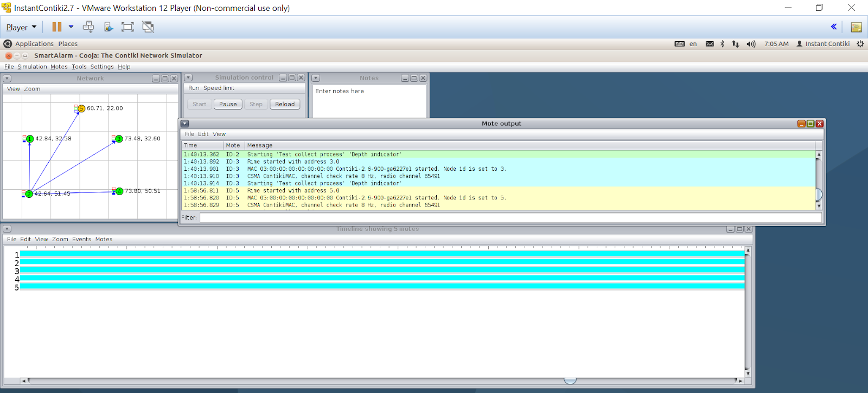Image resolution: width=868 pixels, height=393 pixels.
Task: Open Network panel window menu arrow
Action: 7,79
